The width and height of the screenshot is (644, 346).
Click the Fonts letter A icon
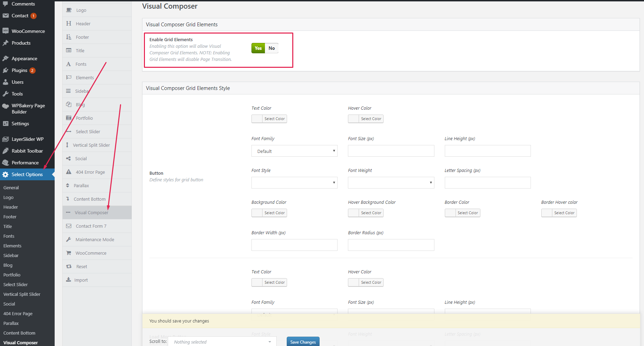point(68,64)
